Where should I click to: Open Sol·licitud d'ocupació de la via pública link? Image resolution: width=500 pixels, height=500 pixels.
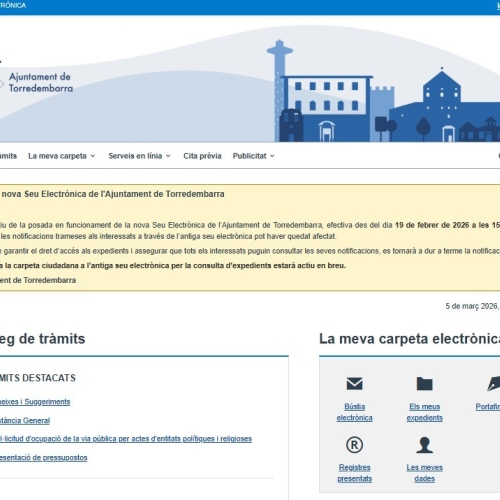point(126,439)
